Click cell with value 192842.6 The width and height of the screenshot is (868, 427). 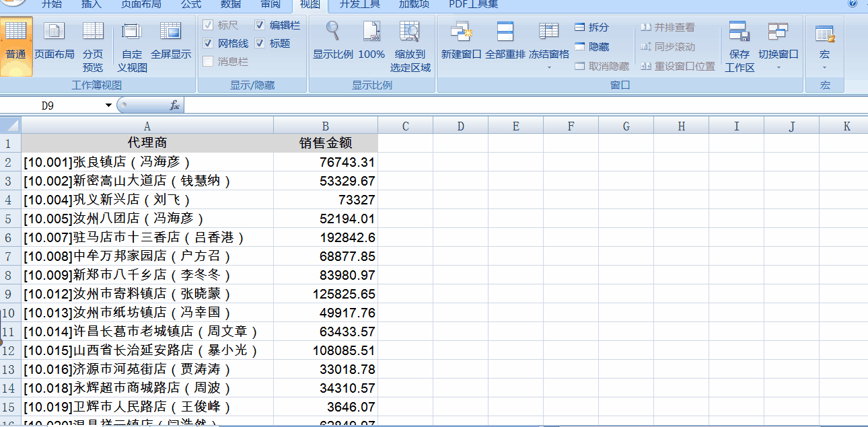(326, 237)
